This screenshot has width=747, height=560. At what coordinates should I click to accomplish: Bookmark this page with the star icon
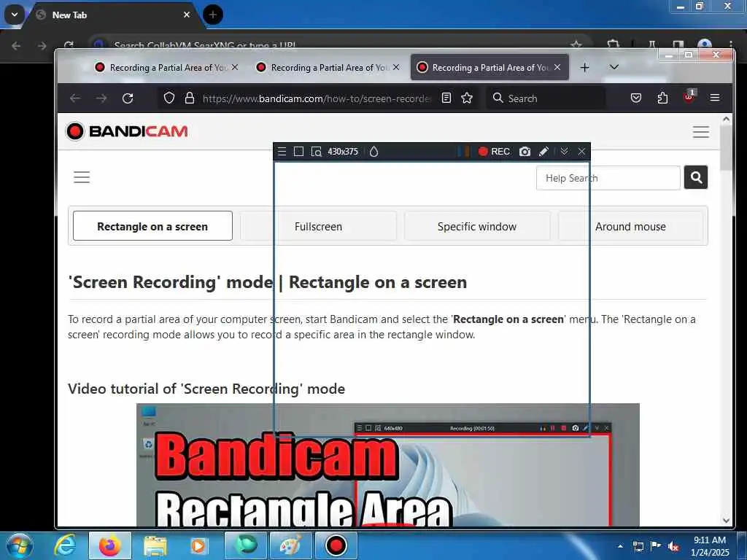pyautogui.click(x=467, y=98)
